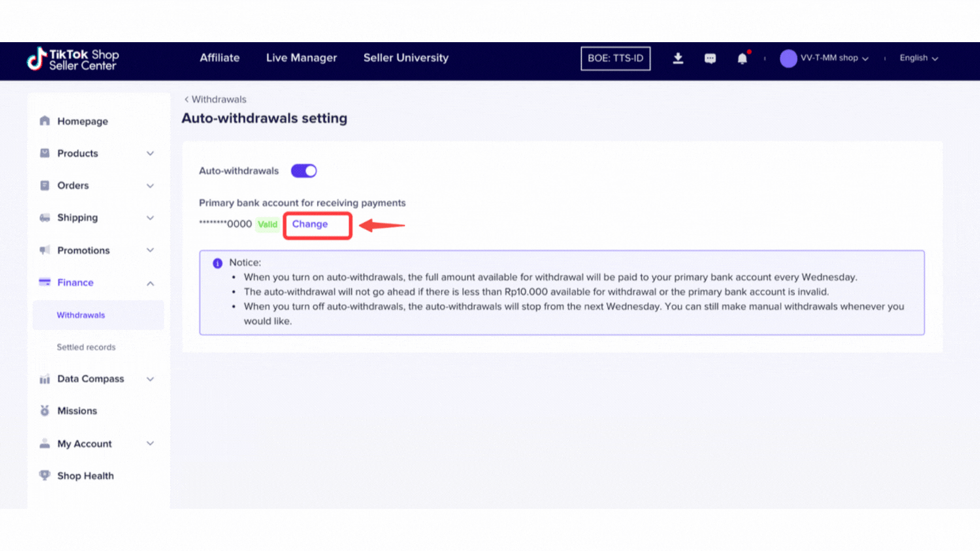Click the masked account number ********0000
Viewport: 980px width, 551px height.
(225, 224)
